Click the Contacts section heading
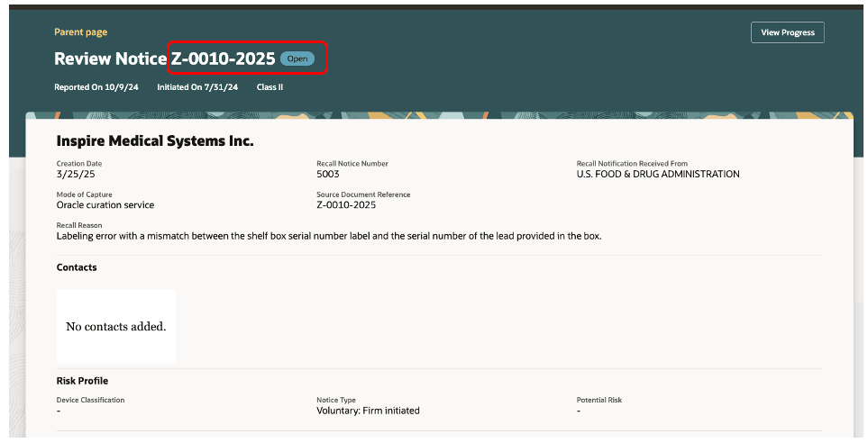 pos(77,267)
